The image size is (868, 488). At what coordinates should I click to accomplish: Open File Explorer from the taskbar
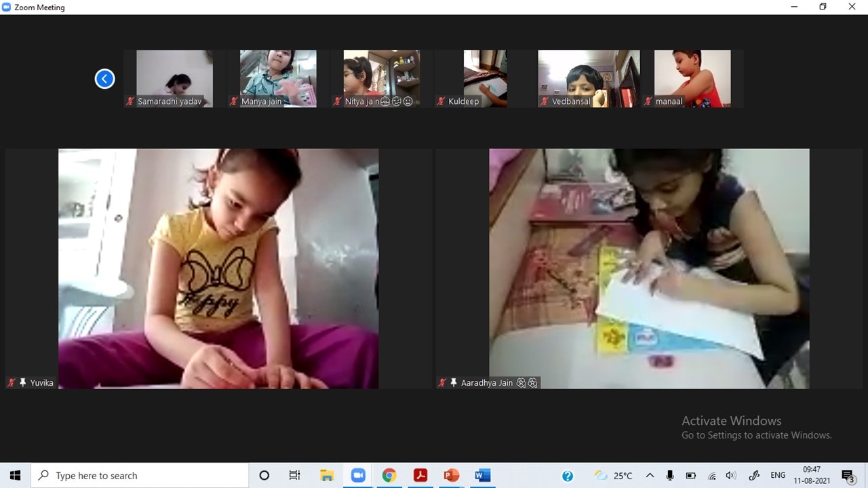pyautogui.click(x=327, y=476)
